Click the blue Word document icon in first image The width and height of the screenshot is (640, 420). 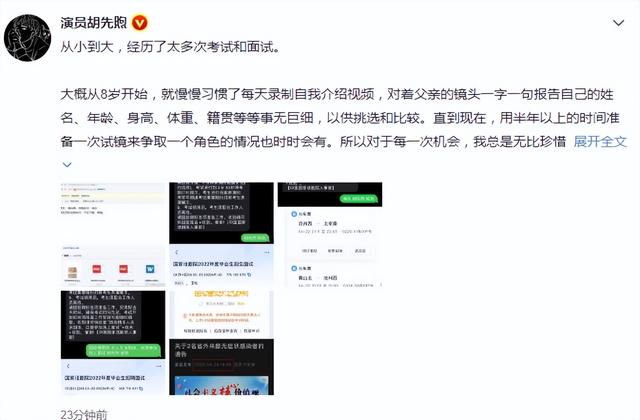[150, 269]
